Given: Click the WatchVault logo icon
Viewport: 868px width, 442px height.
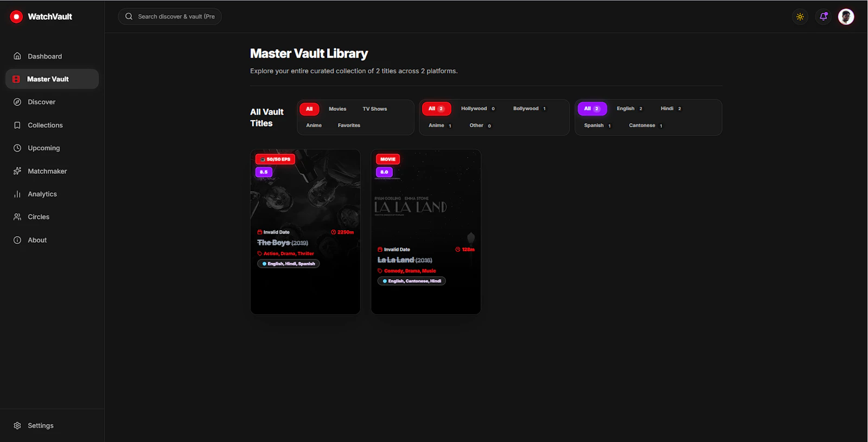Looking at the screenshot, I should [16, 17].
